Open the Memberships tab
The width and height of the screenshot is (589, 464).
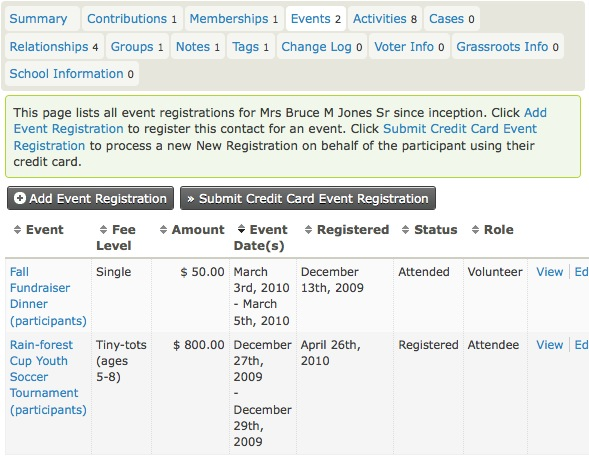click(234, 19)
